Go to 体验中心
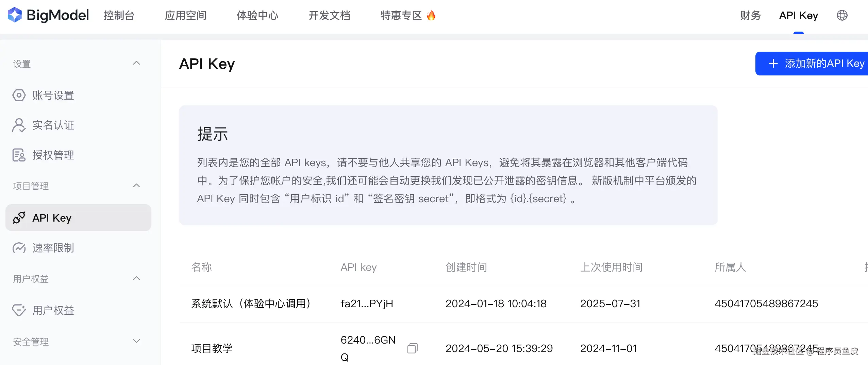The image size is (868, 365). coord(257,15)
